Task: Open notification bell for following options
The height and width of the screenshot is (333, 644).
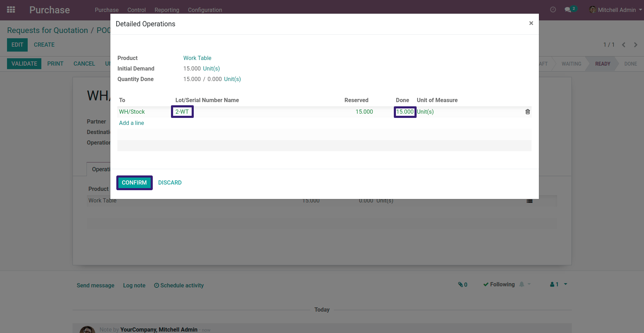Action: tap(522, 284)
